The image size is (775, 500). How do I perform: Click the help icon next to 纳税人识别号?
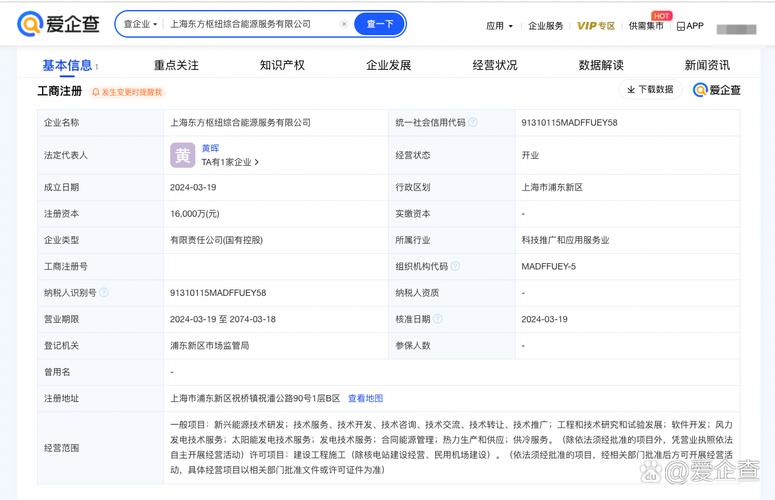104,292
